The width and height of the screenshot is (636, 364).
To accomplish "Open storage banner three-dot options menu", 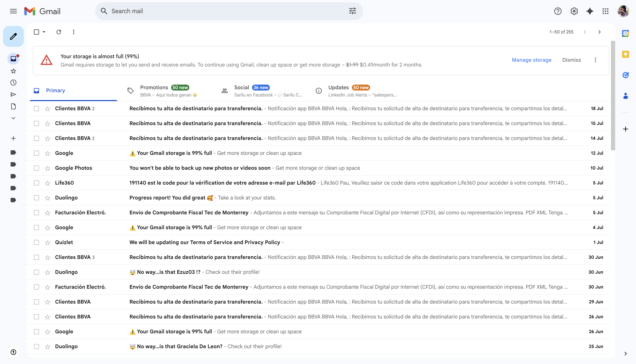I will (x=595, y=60).
